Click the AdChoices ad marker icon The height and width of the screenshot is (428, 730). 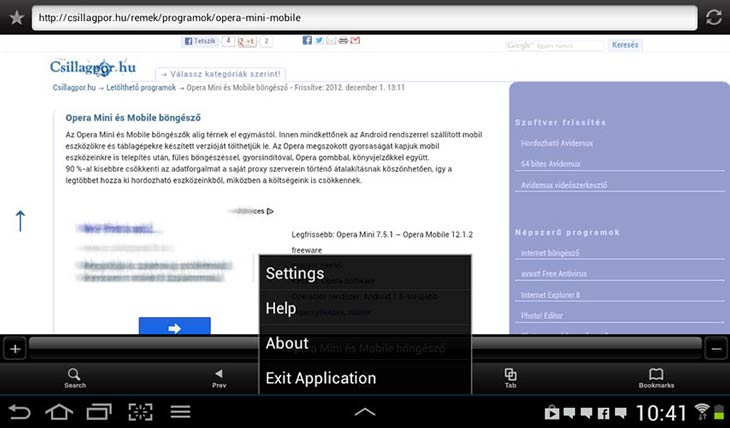[270, 211]
